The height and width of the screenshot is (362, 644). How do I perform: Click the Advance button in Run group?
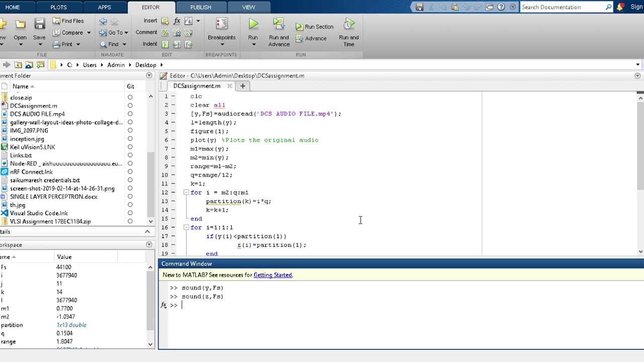pos(310,39)
